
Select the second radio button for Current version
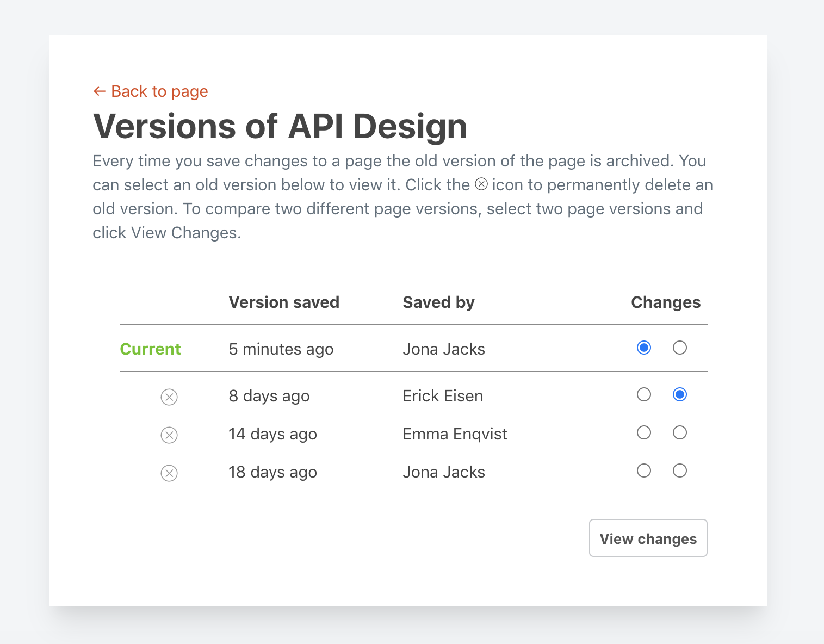coord(680,348)
